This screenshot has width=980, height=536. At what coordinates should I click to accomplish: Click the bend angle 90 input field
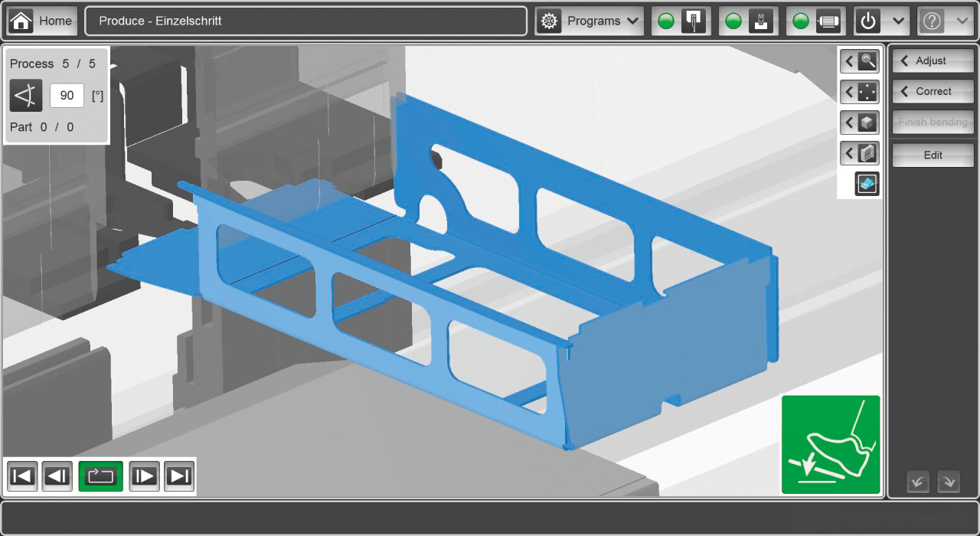67,96
